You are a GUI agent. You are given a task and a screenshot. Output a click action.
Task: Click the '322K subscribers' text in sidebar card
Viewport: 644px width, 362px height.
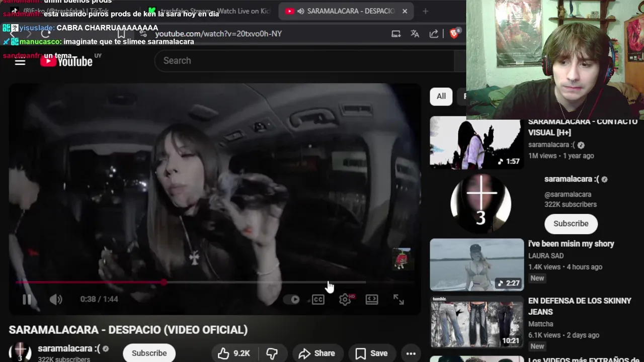pyautogui.click(x=571, y=205)
